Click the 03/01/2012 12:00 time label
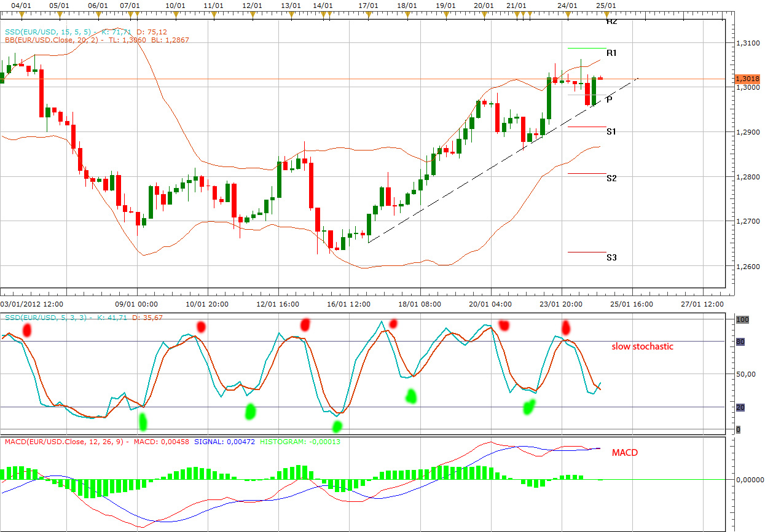765x532 pixels. click(33, 303)
